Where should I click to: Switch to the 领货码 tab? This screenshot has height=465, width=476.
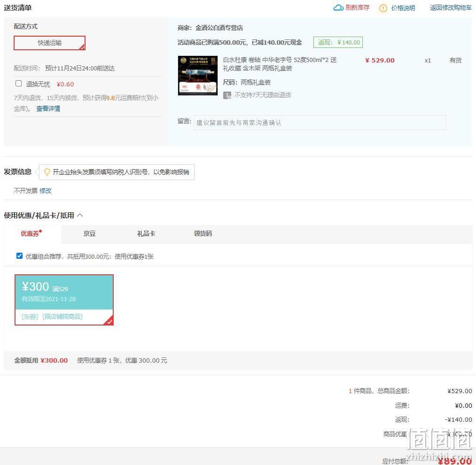203,233
